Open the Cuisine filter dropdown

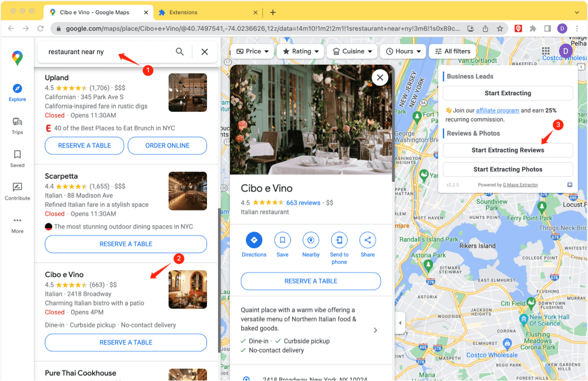352,51
